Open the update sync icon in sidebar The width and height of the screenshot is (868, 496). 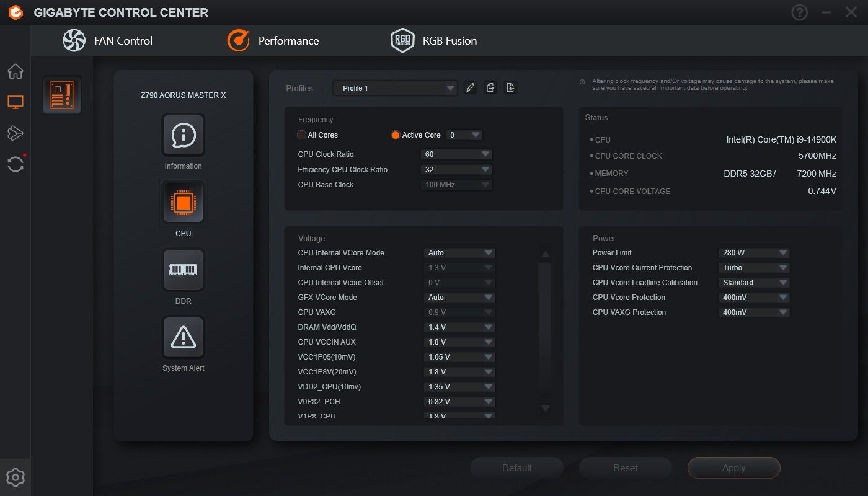(x=15, y=164)
